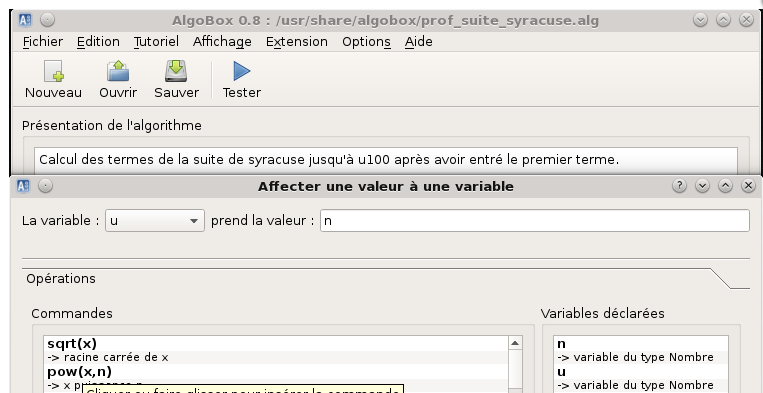Insert the sqrt(x) command
Screen dimensions: 763x393
[x=72, y=343]
